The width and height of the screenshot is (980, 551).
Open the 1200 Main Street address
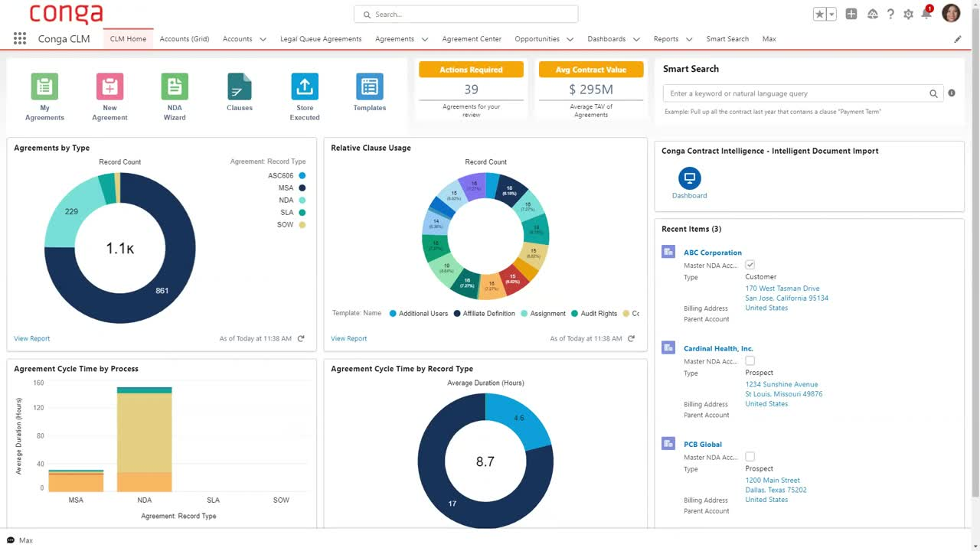click(x=773, y=480)
